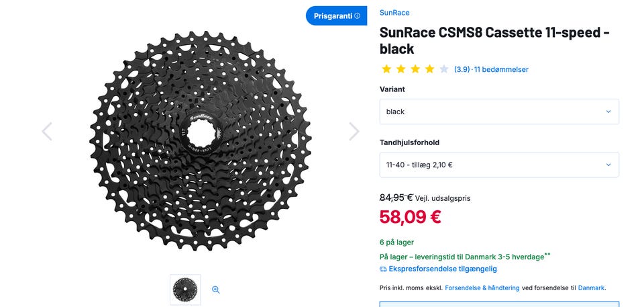The width and height of the screenshot is (644, 307).
Task: Click the express delivery truck icon
Action: 383,269
